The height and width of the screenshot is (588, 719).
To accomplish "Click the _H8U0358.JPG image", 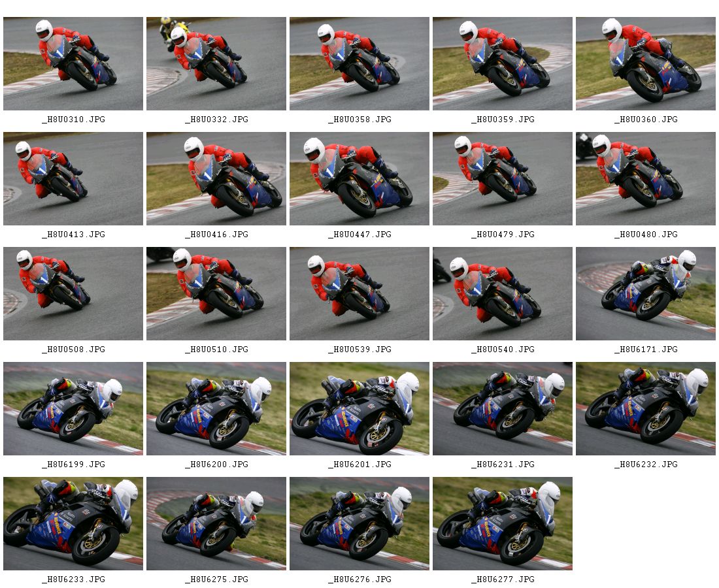I will tap(359, 64).
